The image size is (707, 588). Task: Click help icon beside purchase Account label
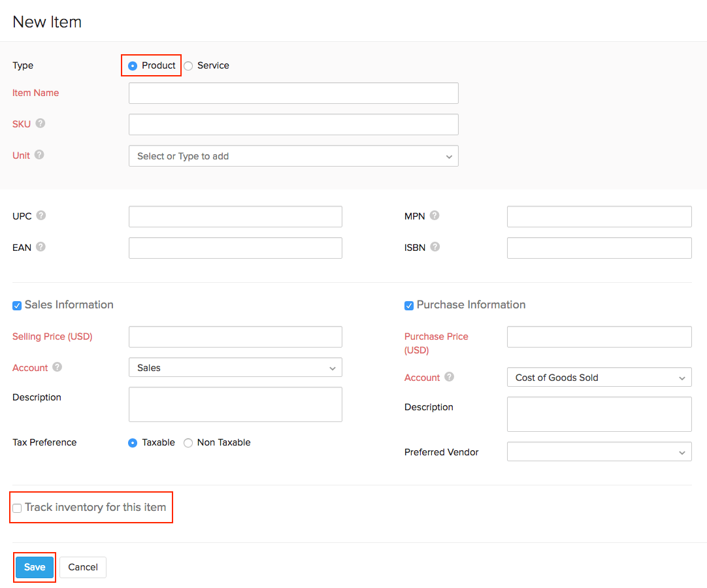tap(450, 377)
